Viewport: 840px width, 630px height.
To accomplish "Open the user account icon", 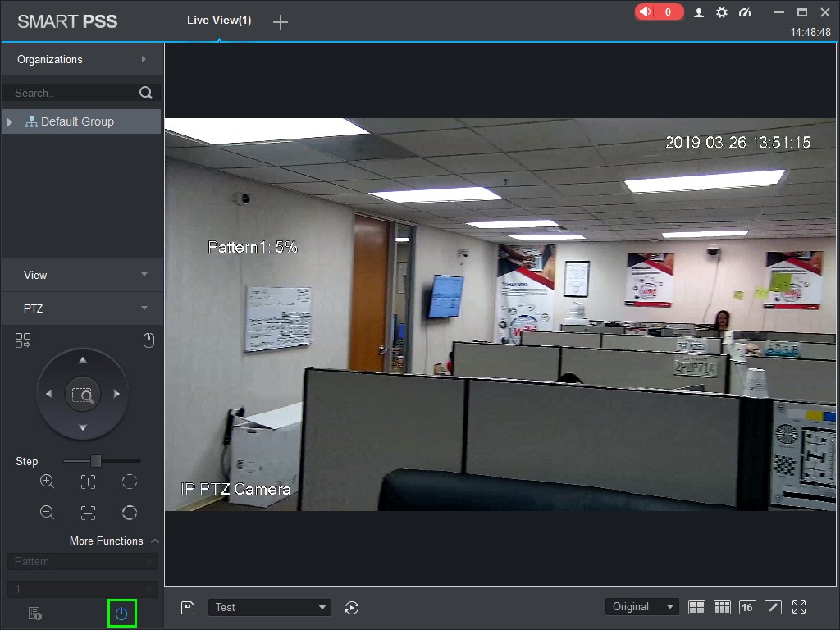I will (x=699, y=12).
